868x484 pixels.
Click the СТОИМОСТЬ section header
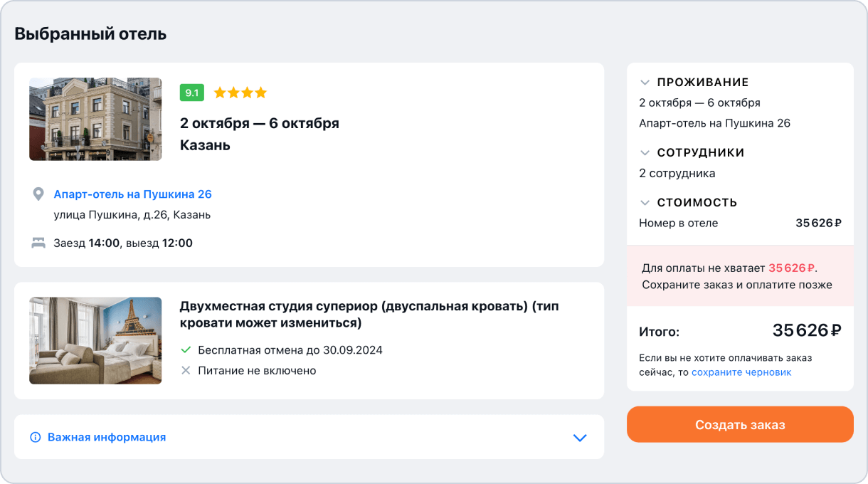[697, 203]
